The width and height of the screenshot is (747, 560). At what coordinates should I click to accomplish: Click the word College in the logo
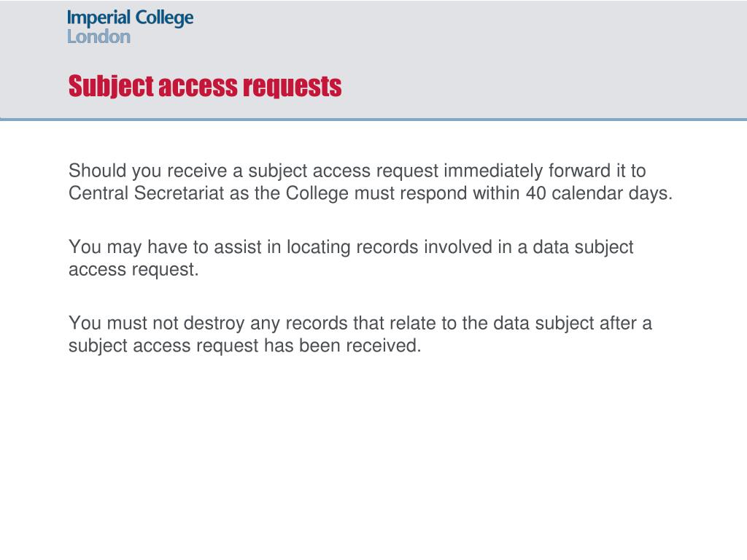[164, 18]
